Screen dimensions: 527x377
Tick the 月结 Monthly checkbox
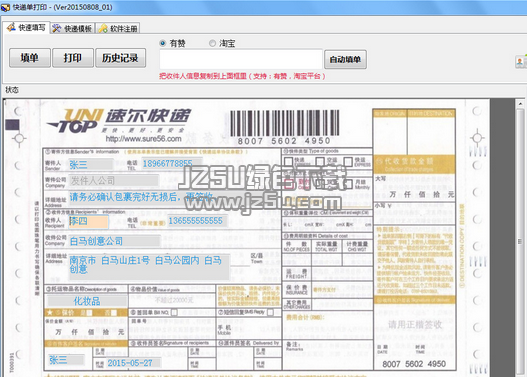[x=349, y=183]
